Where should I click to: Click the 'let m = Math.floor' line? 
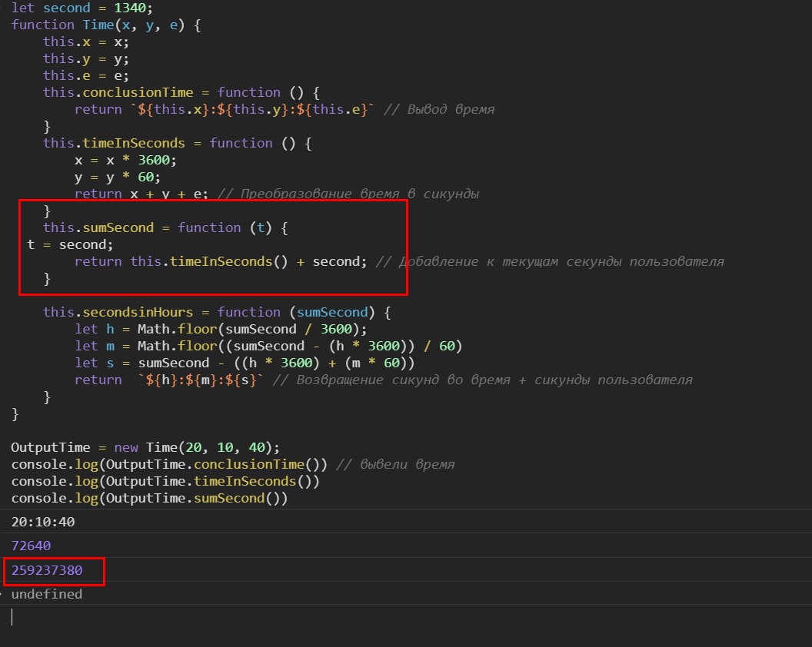pyautogui.click(x=269, y=347)
